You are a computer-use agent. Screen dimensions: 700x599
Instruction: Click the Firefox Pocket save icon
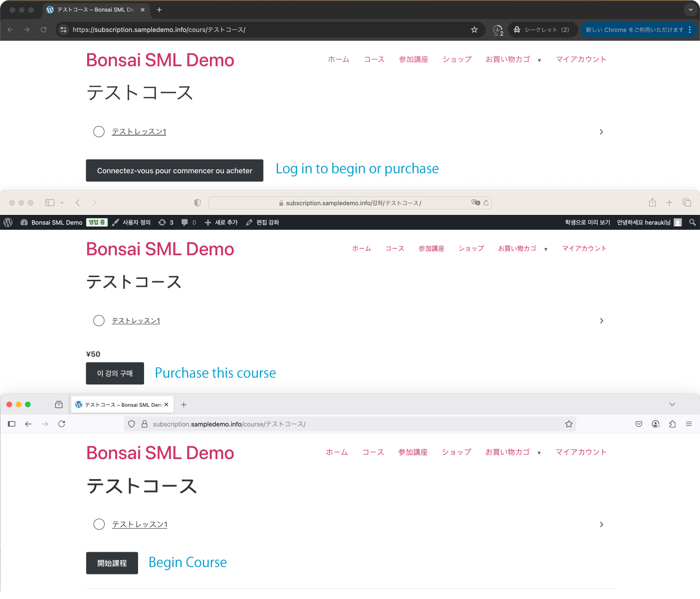[639, 424]
